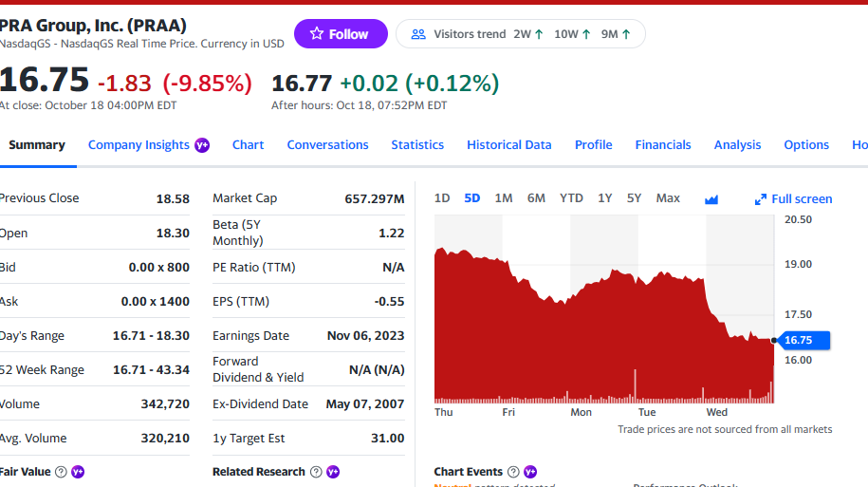Switch chart range to 1M

[x=504, y=198]
